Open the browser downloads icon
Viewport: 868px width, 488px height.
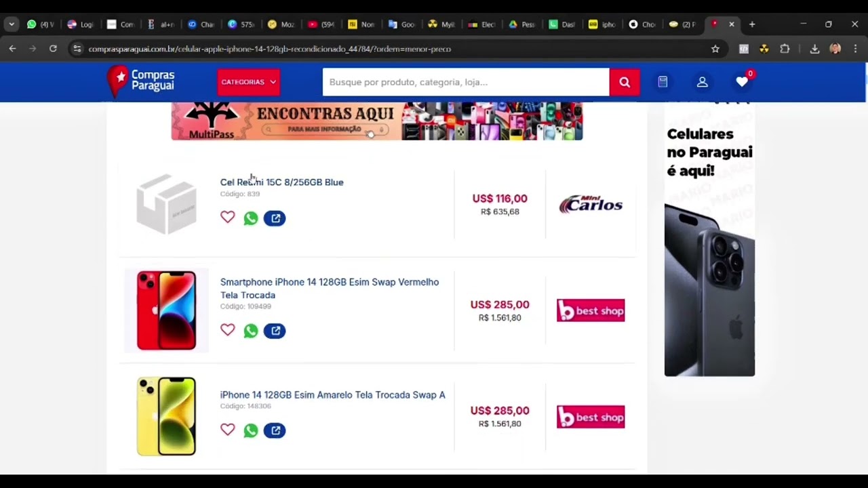(x=814, y=49)
